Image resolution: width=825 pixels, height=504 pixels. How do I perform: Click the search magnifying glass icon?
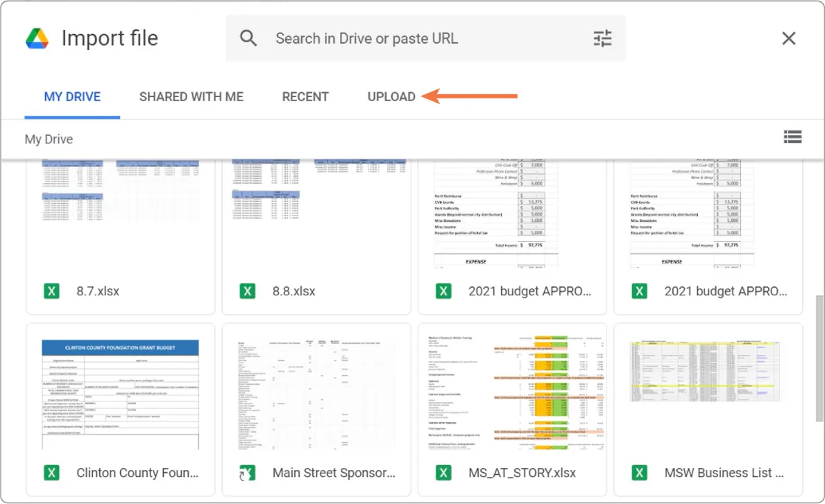tap(248, 38)
